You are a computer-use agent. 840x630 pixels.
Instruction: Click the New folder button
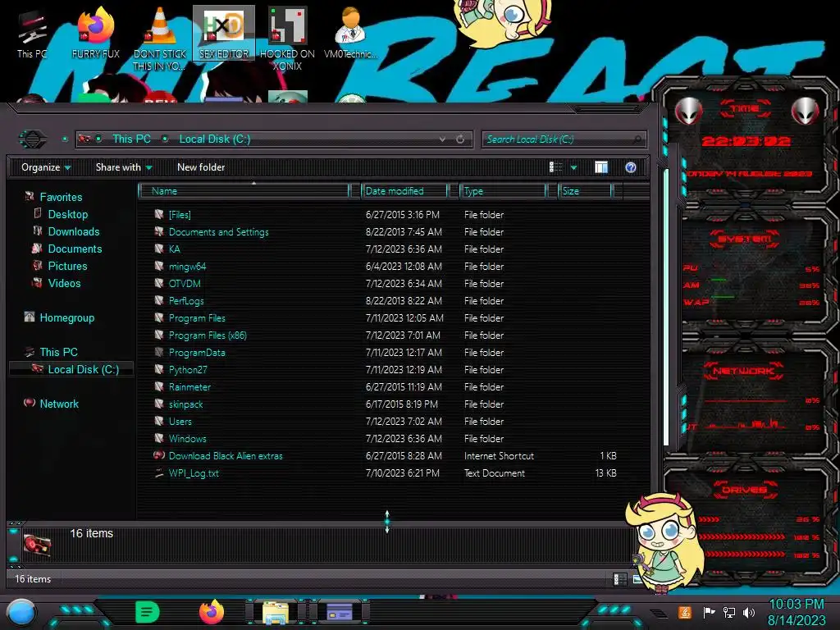click(201, 167)
